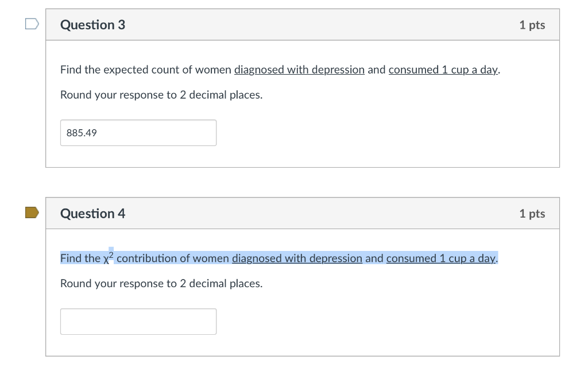Click the highlighted chi-square question text
Image resolution: width=588 pixels, height=383 pixels.
click(278, 258)
